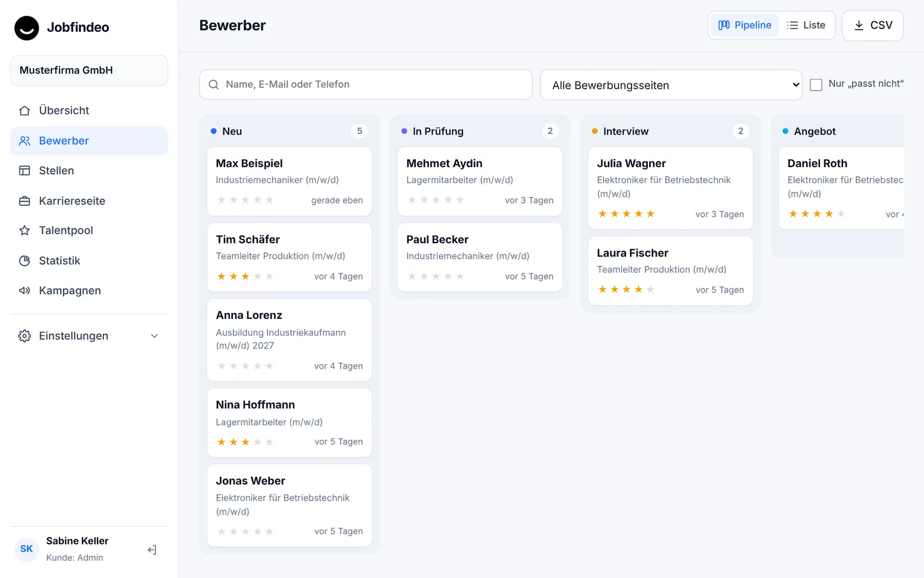Screen dimensions: 924x578
Task: Switch to the Liste view label
Action: click(814, 25)
